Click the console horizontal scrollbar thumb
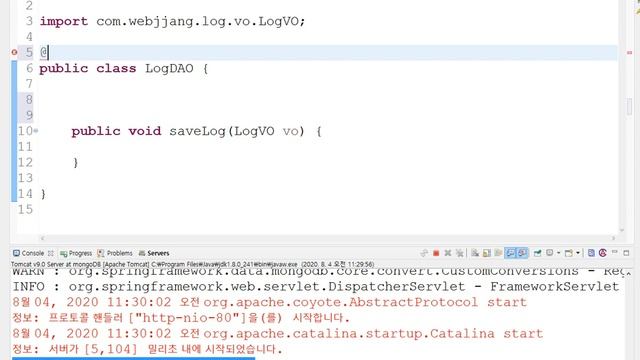640x360 pixels. pos(133,358)
